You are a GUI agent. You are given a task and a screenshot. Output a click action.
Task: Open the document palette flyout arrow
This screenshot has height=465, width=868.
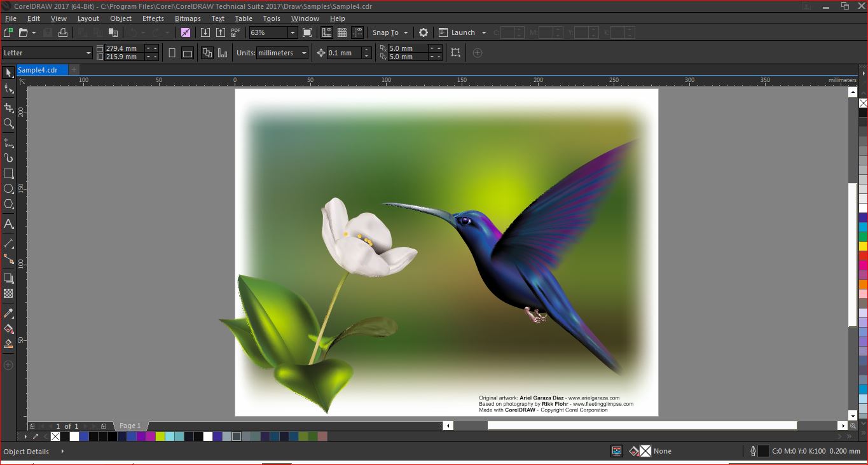(x=25, y=436)
